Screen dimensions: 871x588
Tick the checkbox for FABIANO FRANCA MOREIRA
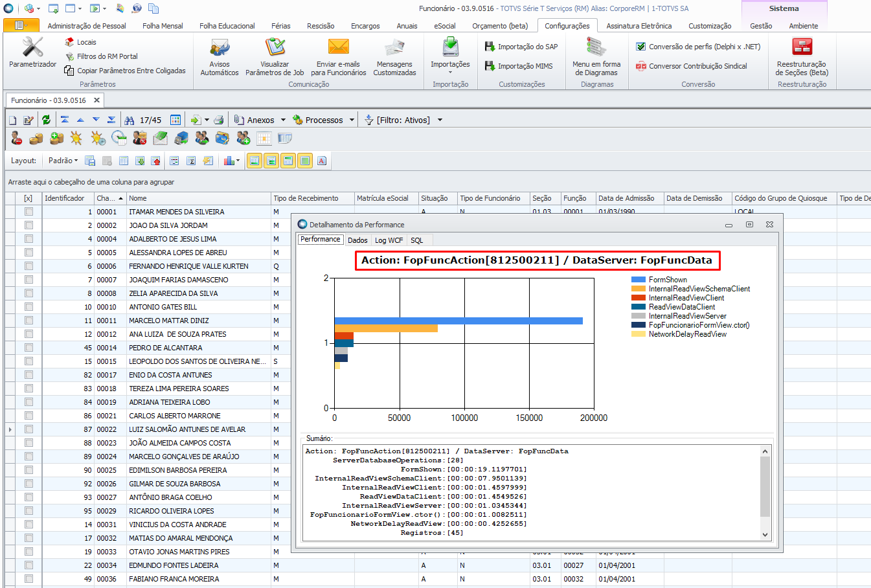[x=28, y=579]
